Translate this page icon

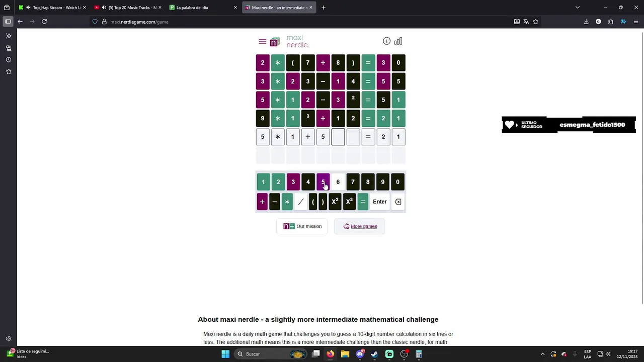point(526,22)
